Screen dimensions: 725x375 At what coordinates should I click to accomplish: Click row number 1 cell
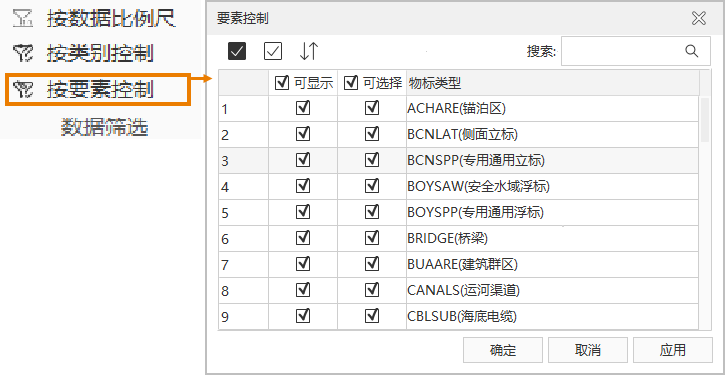click(244, 109)
